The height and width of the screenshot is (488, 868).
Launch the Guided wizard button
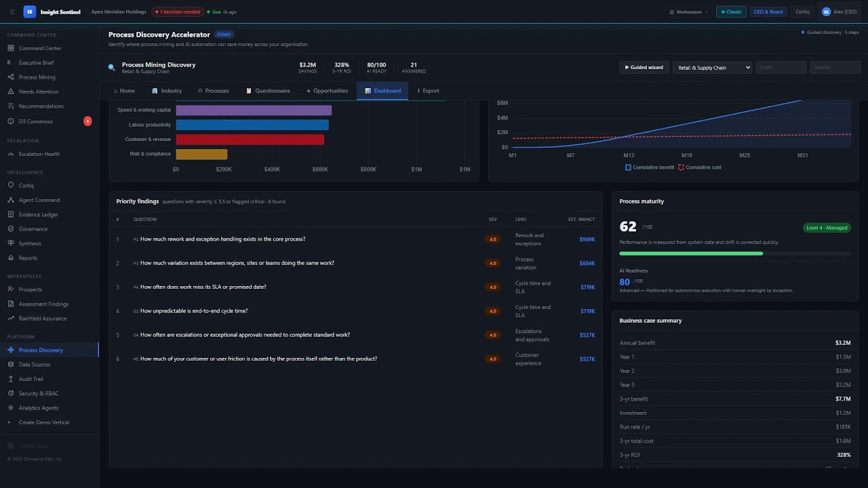click(x=644, y=68)
